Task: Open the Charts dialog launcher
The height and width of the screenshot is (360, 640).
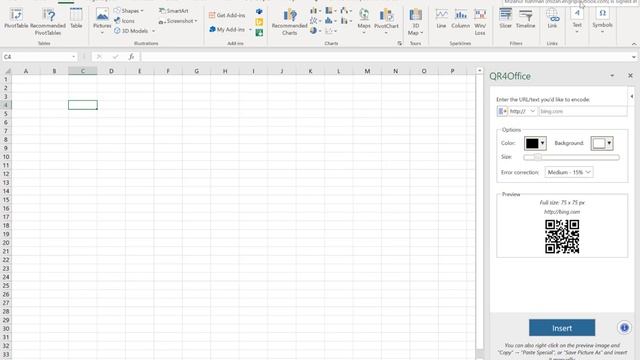Action: click(x=399, y=43)
